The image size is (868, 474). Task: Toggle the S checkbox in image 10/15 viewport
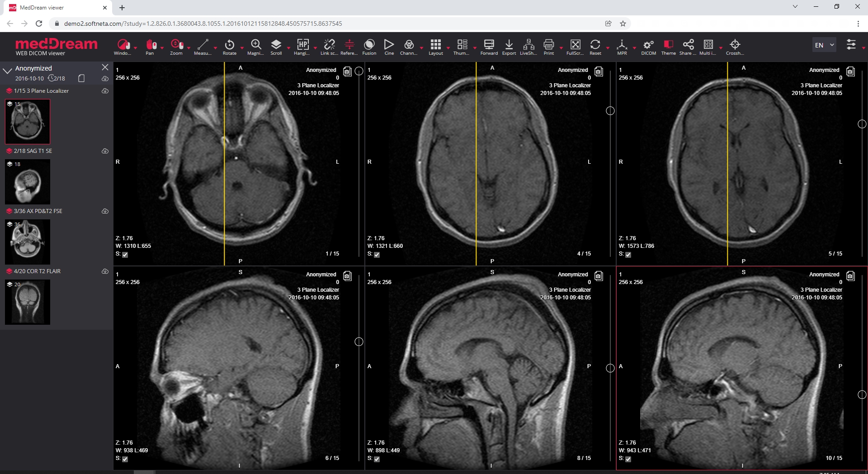click(x=628, y=459)
